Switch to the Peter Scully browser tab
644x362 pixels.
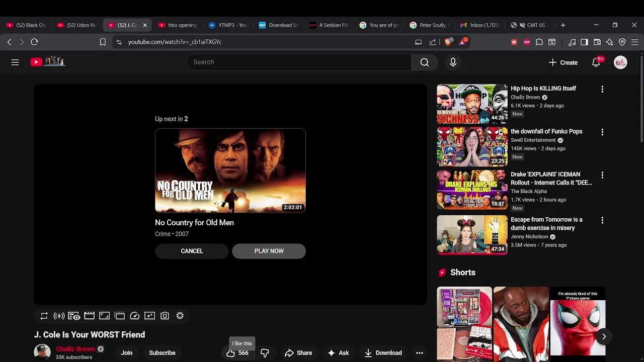pyautogui.click(x=430, y=25)
